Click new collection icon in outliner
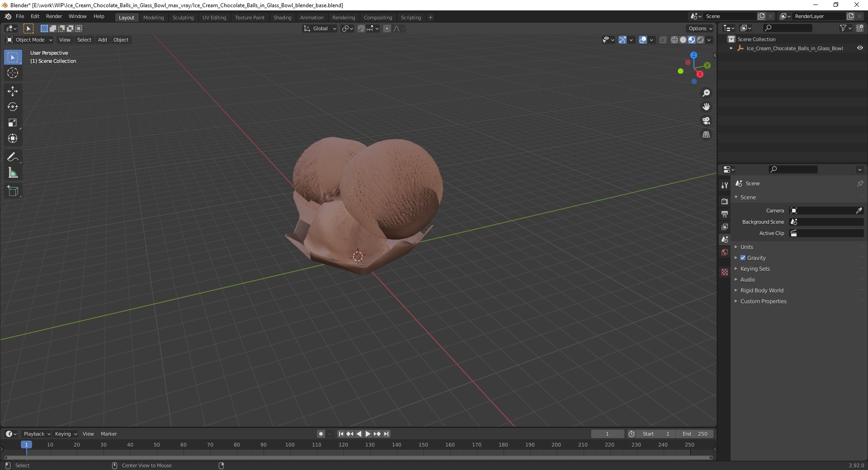 pyautogui.click(x=860, y=28)
